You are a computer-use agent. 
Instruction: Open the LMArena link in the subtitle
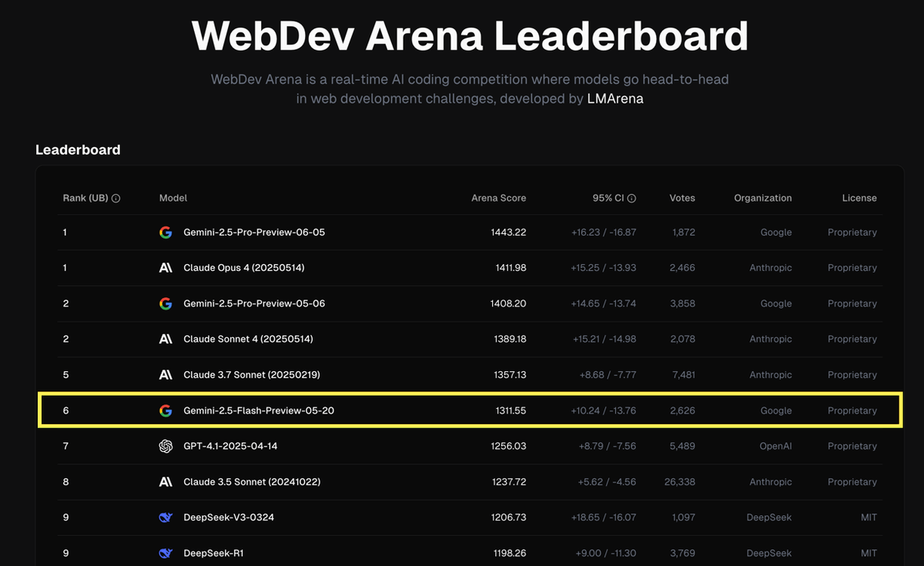[615, 99]
